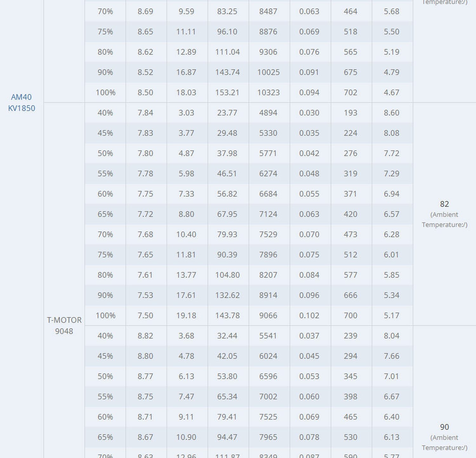Click the 8.82 voltage cell
This screenshot has height=458, width=476.
pyautogui.click(x=145, y=336)
